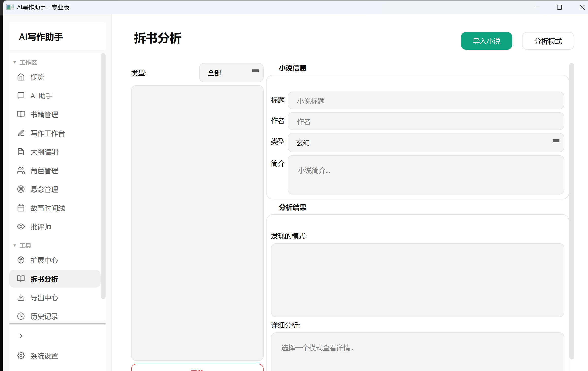Select 故事时间线 in the sidebar
Image resolution: width=588 pixels, height=371 pixels.
(55, 208)
